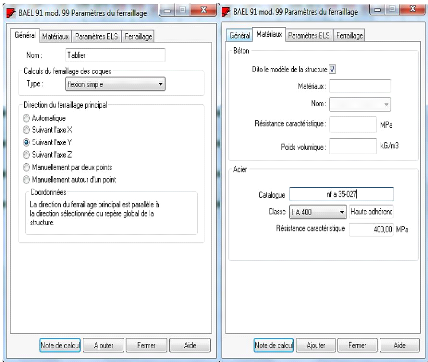Open the Type dropdown showing flexion simple
This screenshot has height=362, width=428.
[x=115, y=84]
